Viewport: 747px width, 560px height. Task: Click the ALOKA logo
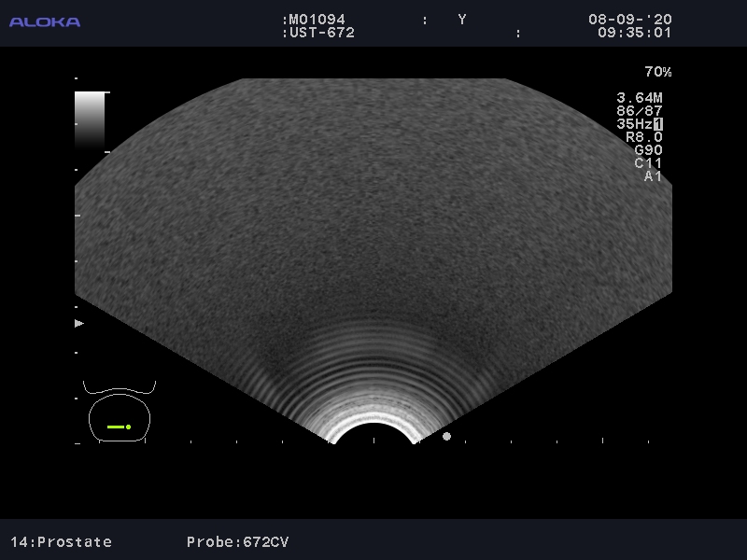coord(45,21)
